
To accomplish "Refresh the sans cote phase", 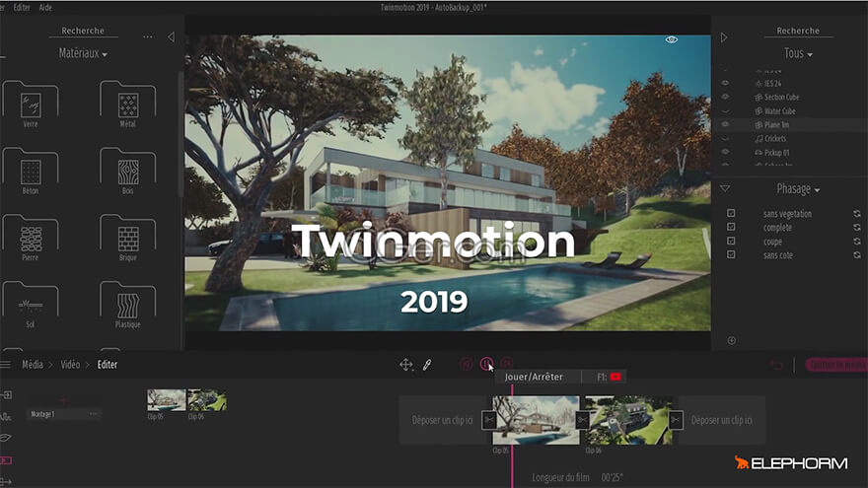I will pyautogui.click(x=857, y=255).
